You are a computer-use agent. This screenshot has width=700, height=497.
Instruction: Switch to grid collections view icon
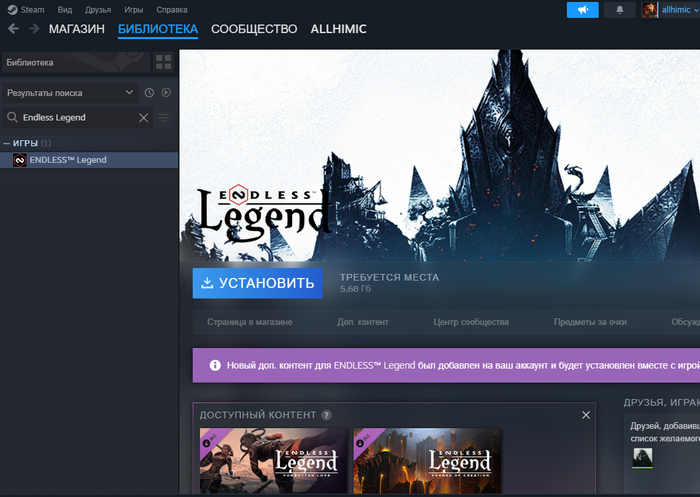[163, 62]
